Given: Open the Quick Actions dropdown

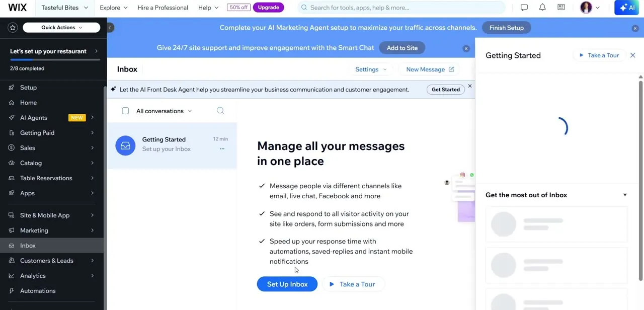Looking at the screenshot, I should tap(61, 27).
